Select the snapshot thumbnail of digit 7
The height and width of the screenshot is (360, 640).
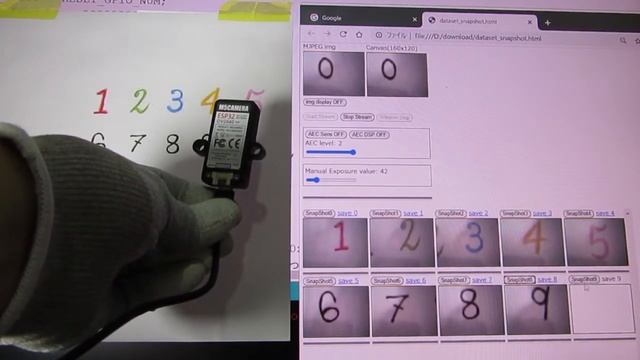point(404,311)
